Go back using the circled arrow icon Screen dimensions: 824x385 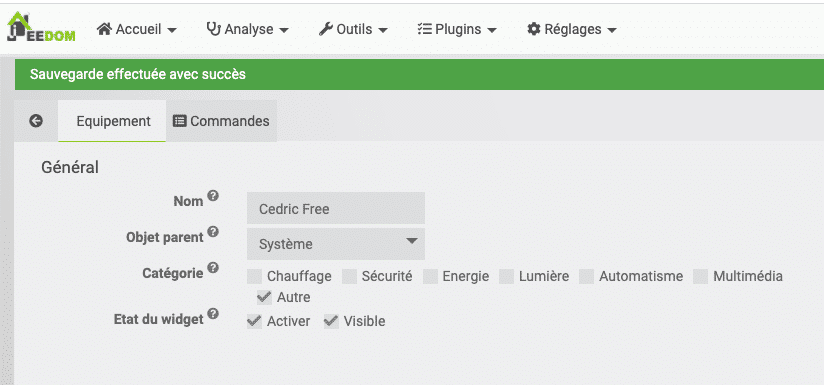pos(36,121)
